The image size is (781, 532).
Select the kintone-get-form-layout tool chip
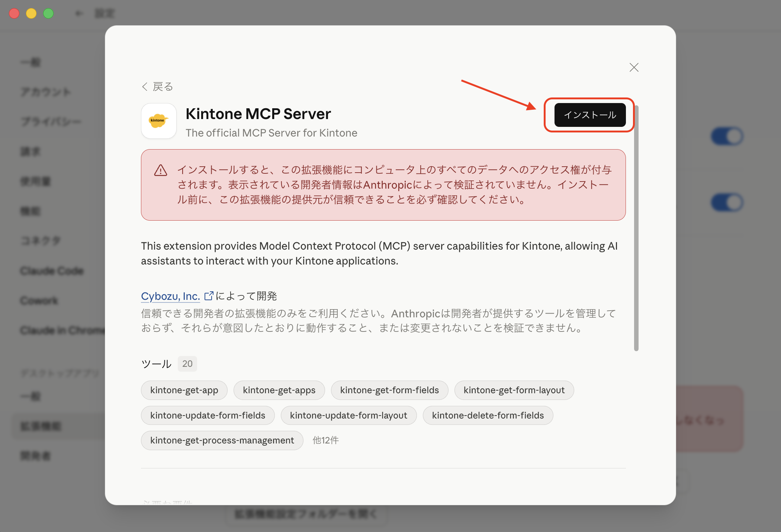tap(514, 390)
